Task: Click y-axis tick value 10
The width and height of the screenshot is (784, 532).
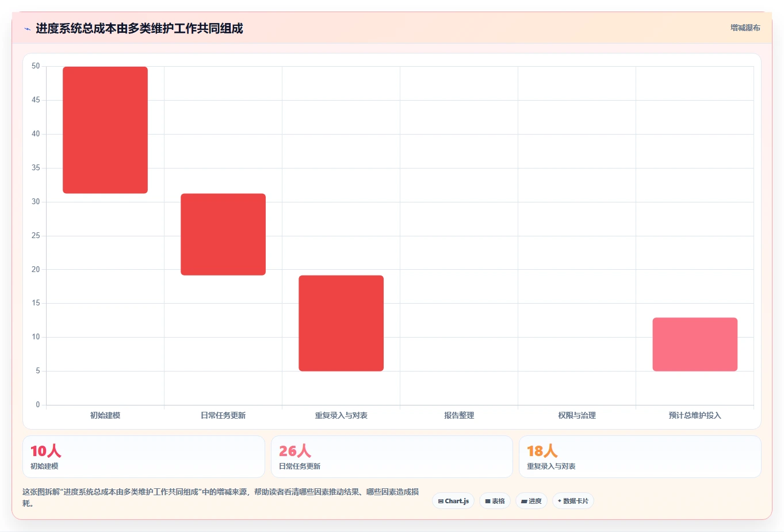Action: point(36,337)
